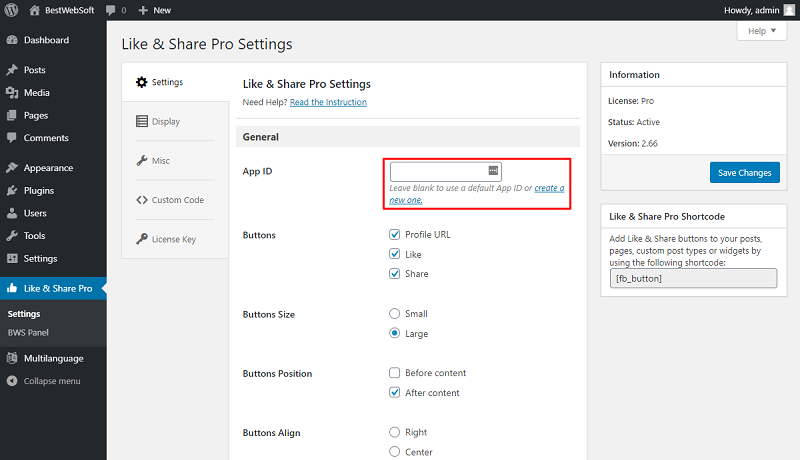This screenshot has height=460, width=800.
Task: Click the License Key key icon
Action: [142, 239]
